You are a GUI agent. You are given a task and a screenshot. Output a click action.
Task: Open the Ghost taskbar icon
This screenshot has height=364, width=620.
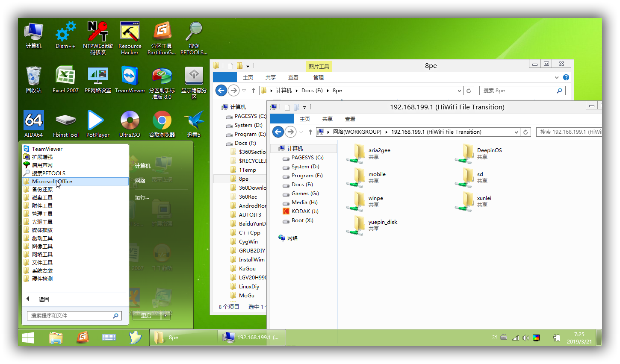click(x=135, y=338)
